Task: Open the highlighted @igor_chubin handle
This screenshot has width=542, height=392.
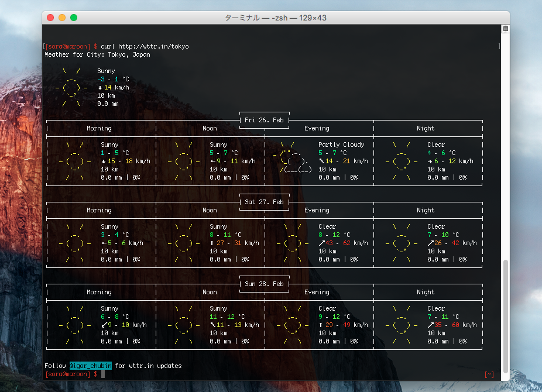Action: click(91, 366)
